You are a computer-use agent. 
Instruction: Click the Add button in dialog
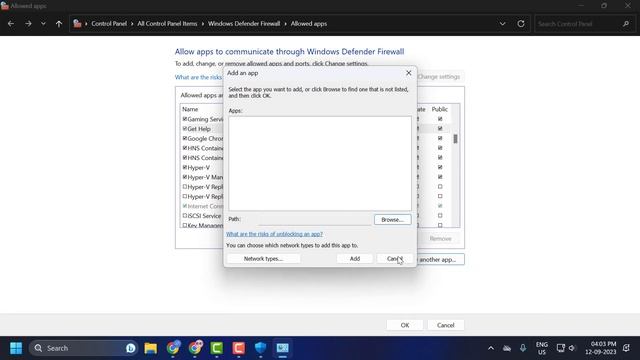(355, 259)
